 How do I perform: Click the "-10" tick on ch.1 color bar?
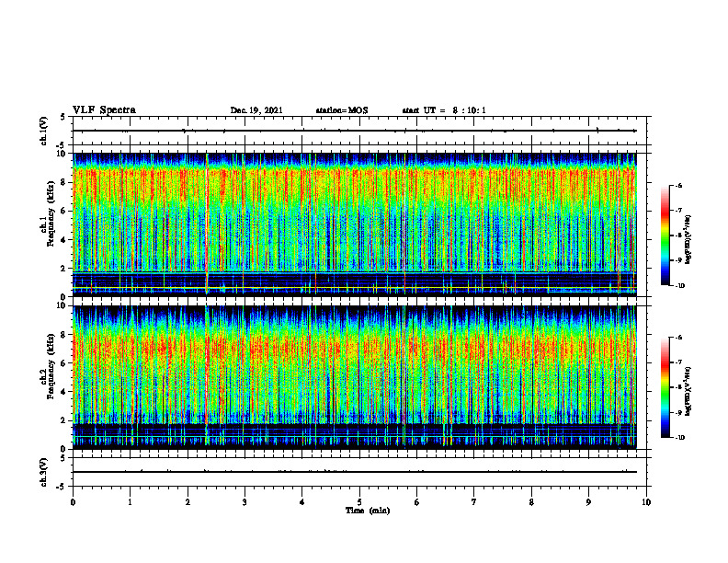680,286
